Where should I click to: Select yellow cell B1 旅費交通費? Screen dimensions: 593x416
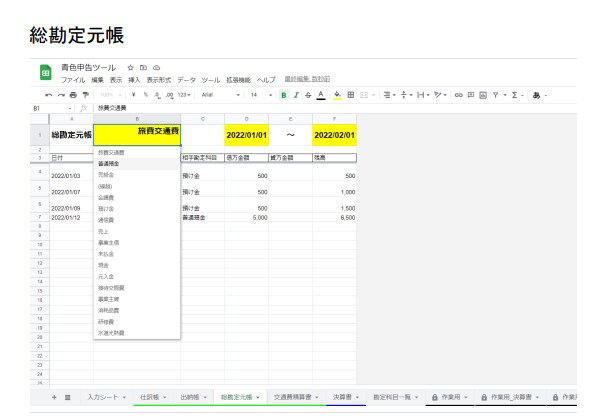point(137,135)
